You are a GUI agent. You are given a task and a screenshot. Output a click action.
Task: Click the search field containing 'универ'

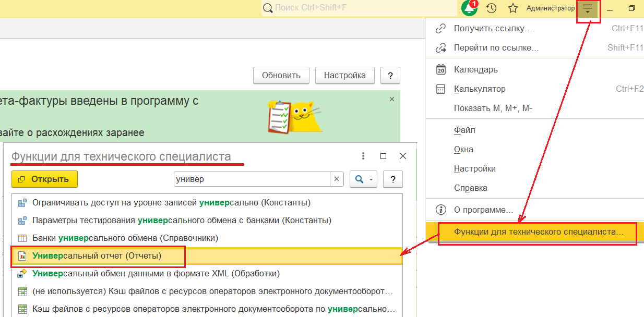(252, 179)
